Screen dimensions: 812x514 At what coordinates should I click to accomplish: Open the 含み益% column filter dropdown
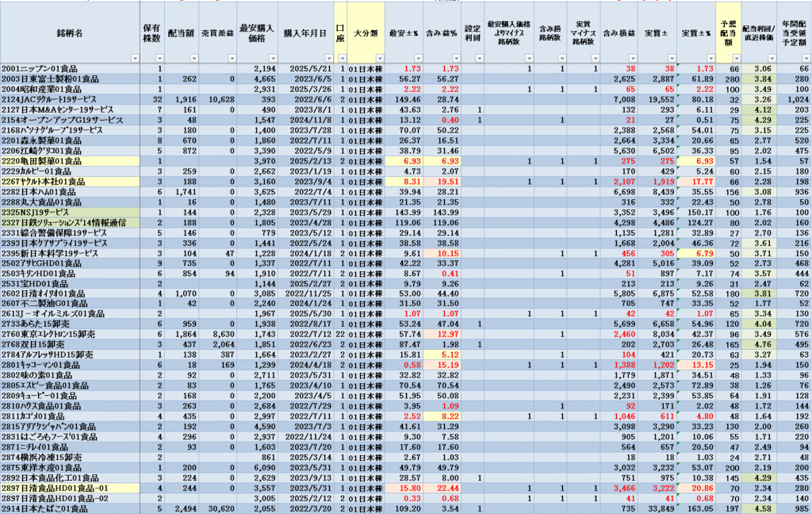tap(456, 59)
